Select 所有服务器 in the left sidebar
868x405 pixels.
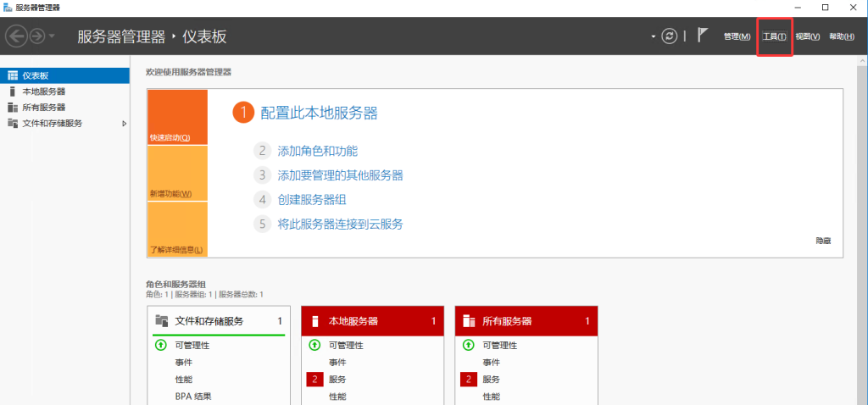tap(43, 108)
